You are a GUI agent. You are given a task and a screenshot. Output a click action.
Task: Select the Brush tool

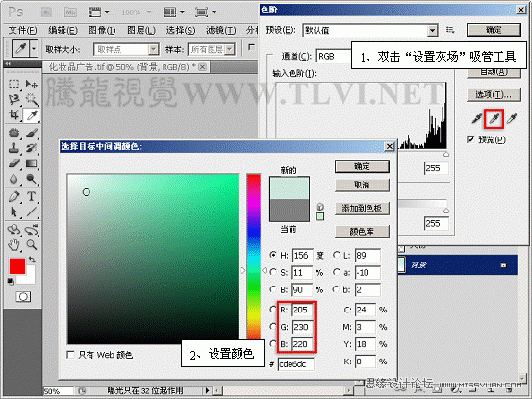tap(32, 133)
